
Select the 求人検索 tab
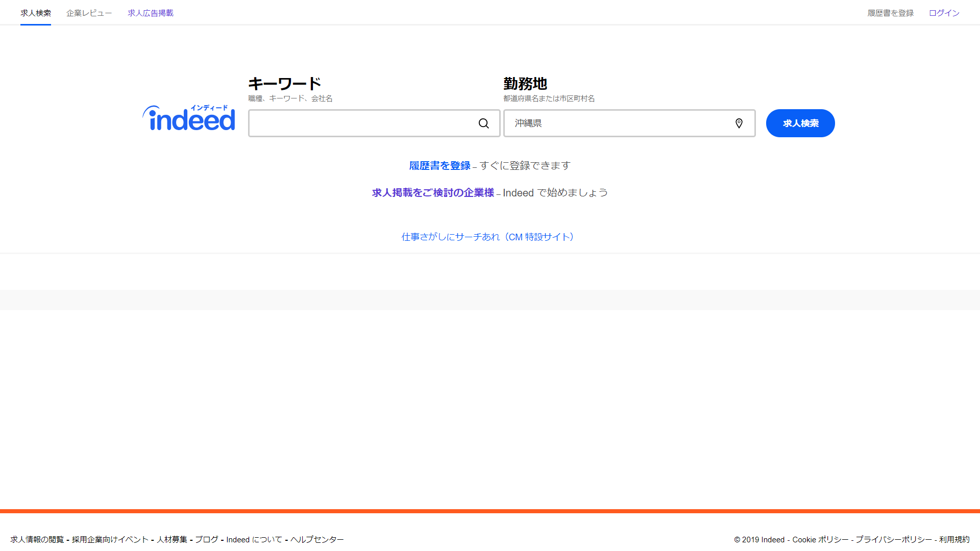36,13
